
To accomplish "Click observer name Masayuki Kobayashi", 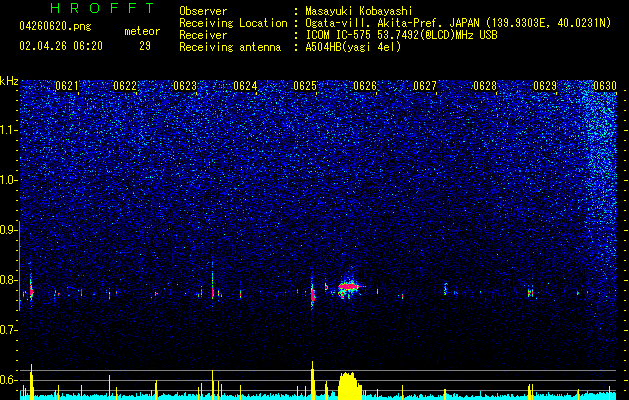I will click(x=359, y=11).
